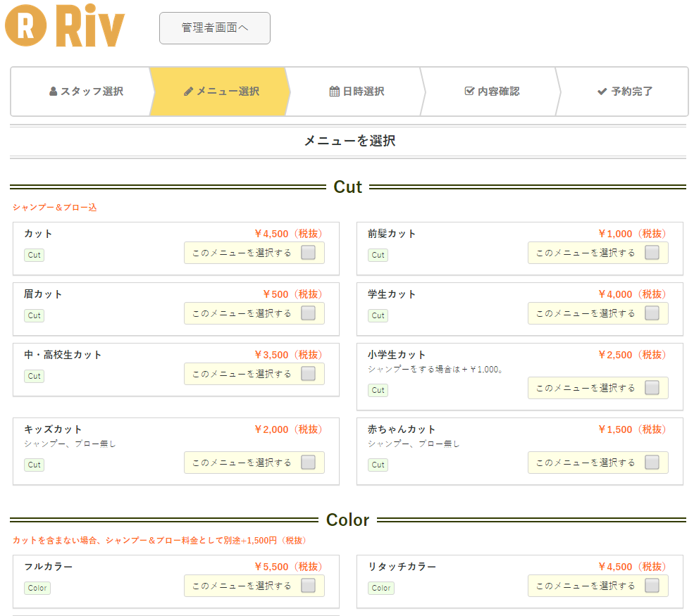Click the Riv logo

[65, 25]
